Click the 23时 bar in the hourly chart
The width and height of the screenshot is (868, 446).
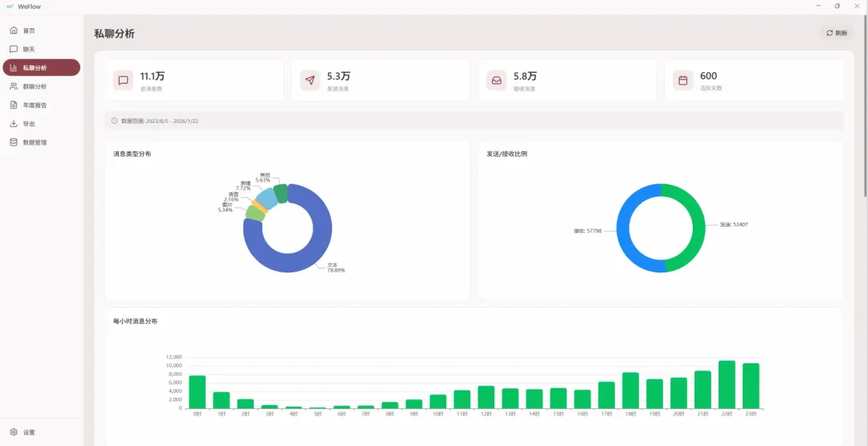point(751,386)
